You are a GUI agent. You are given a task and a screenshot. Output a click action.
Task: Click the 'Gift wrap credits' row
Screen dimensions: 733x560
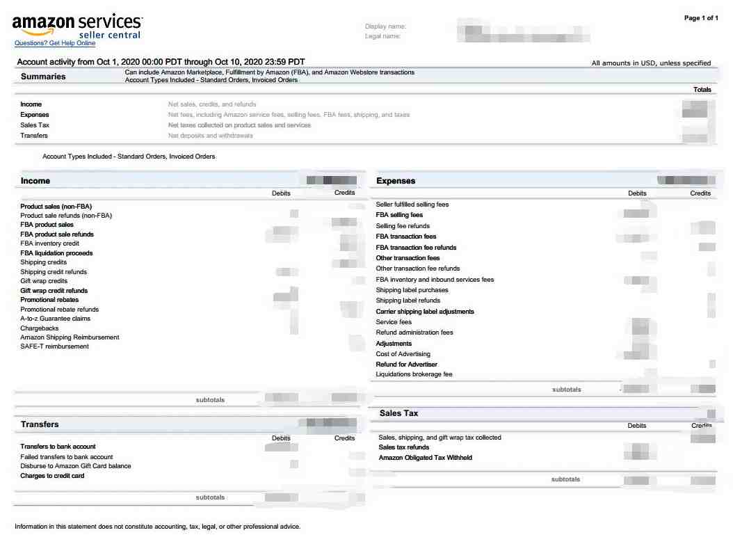point(44,281)
